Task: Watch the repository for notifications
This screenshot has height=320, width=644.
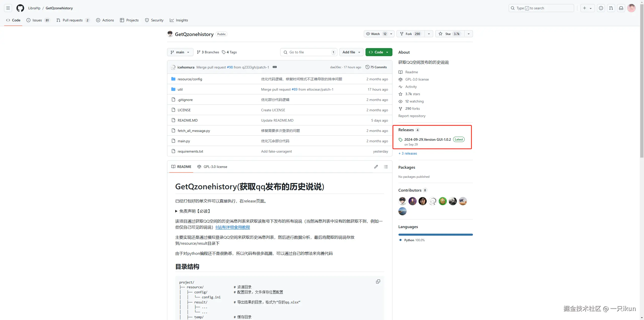Action: click(x=376, y=34)
